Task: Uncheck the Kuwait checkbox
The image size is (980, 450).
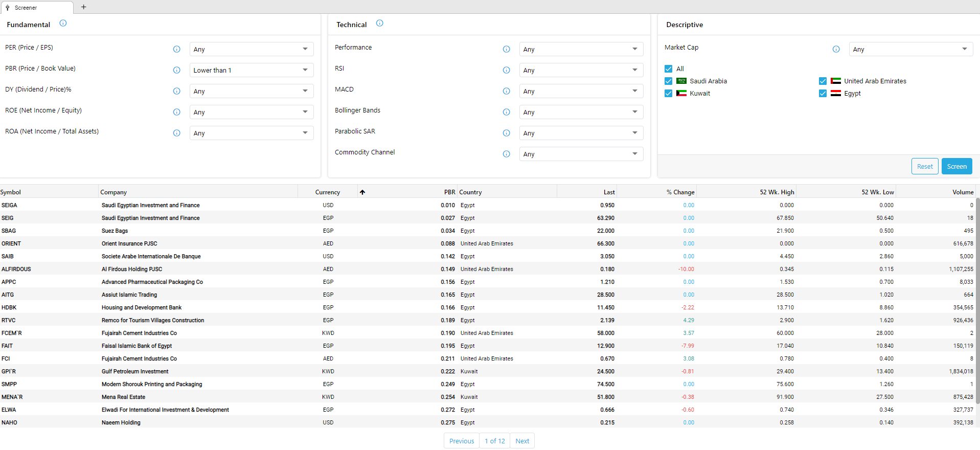Action: [668, 93]
